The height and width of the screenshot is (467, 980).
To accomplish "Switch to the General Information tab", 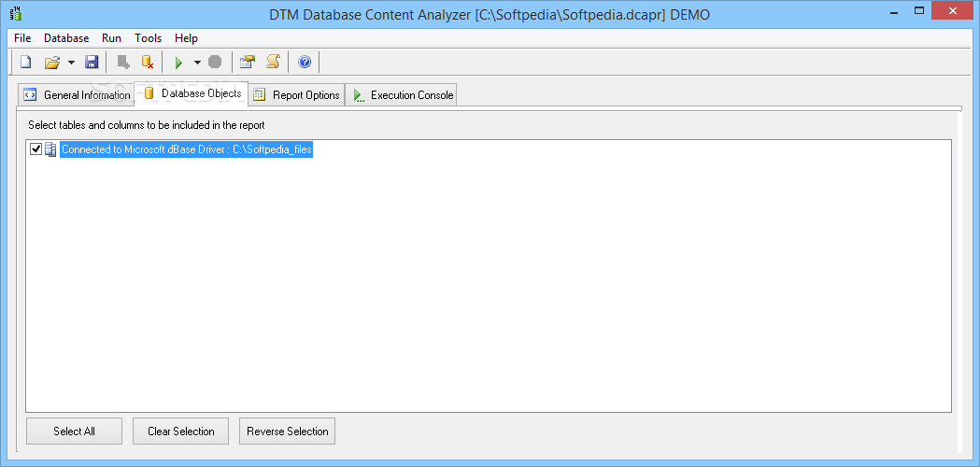I will [77, 95].
